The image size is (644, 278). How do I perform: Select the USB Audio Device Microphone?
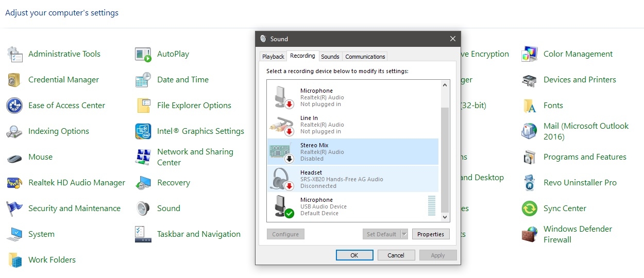353,206
